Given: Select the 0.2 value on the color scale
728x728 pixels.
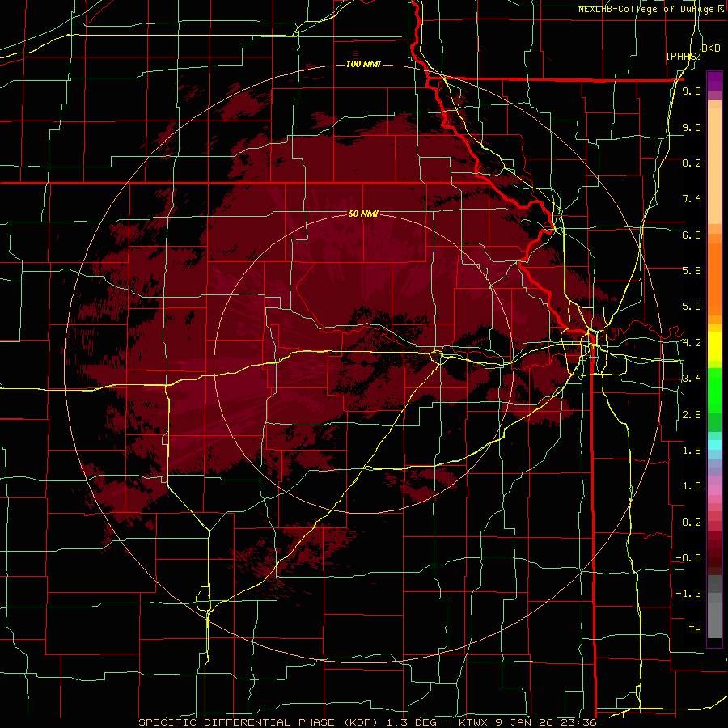Looking at the screenshot, I should [x=692, y=523].
